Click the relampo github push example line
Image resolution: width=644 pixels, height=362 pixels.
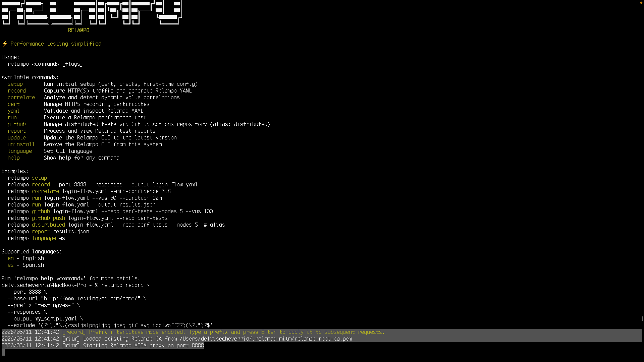pos(88,218)
